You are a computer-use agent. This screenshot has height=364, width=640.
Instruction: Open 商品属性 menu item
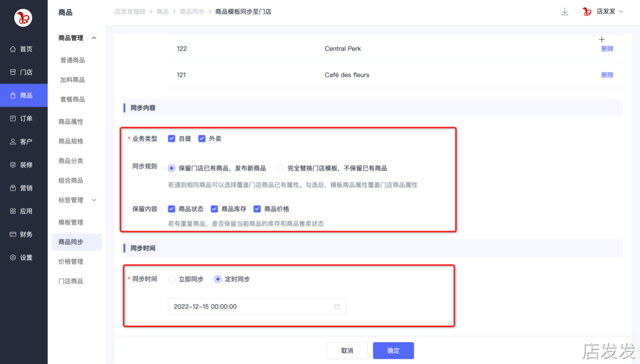click(71, 122)
